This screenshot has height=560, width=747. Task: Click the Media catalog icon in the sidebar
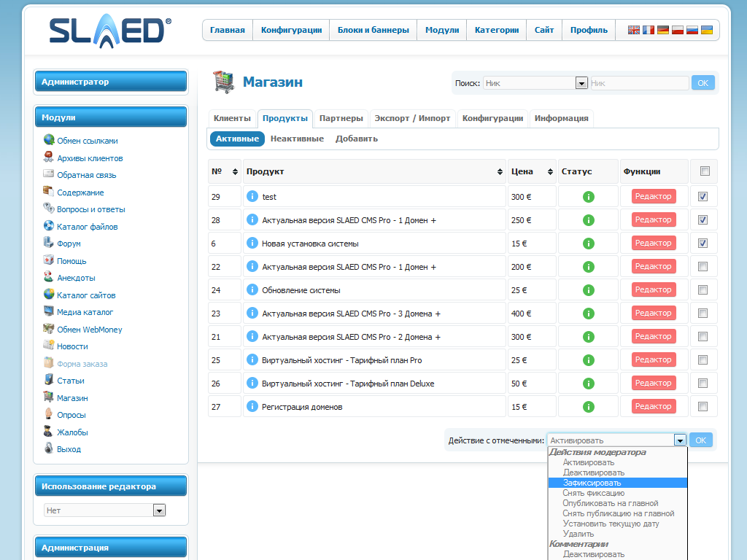pyautogui.click(x=49, y=312)
